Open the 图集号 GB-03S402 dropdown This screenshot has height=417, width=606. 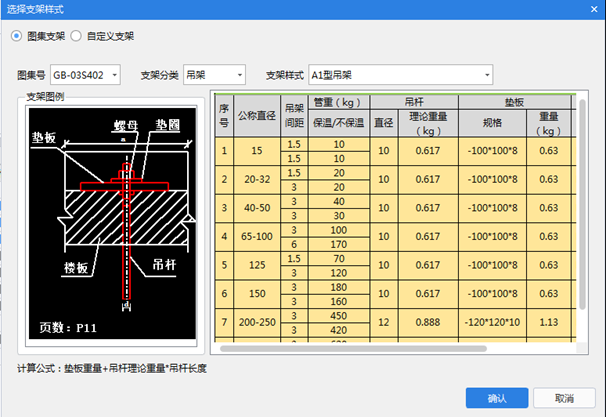tap(86, 75)
